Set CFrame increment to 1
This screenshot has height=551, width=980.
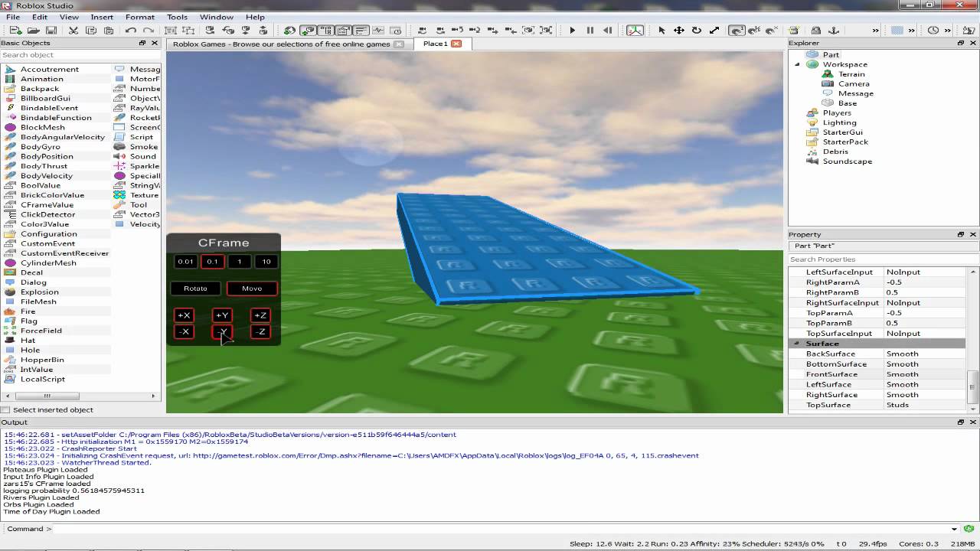pyautogui.click(x=240, y=262)
